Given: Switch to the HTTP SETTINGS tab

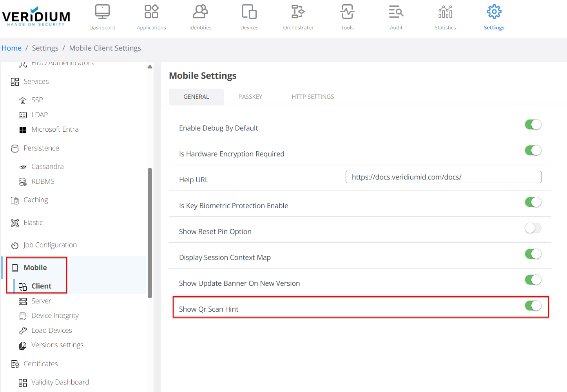Looking at the screenshot, I should click(x=313, y=97).
